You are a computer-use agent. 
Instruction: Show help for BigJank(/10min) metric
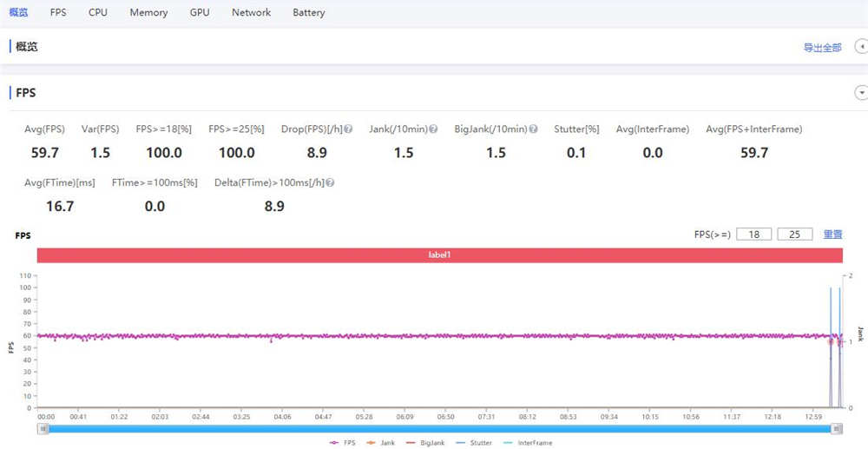[x=533, y=129]
